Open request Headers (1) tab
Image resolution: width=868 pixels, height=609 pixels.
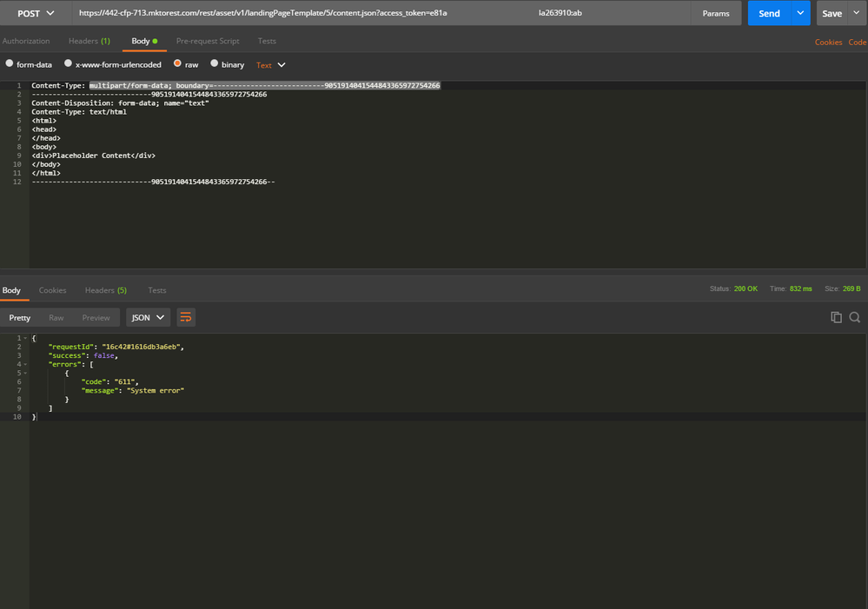click(x=89, y=41)
